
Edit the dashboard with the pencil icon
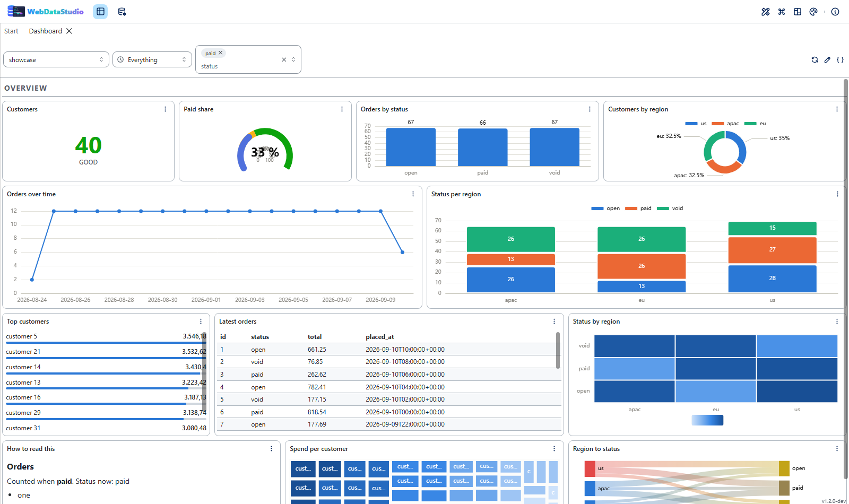pyautogui.click(x=827, y=60)
